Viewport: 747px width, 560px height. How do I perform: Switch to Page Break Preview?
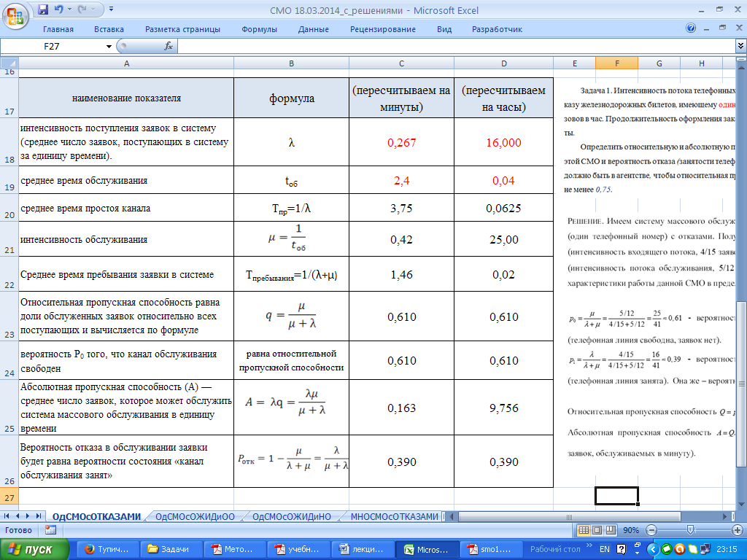pyautogui.click(x=611, y=529)
